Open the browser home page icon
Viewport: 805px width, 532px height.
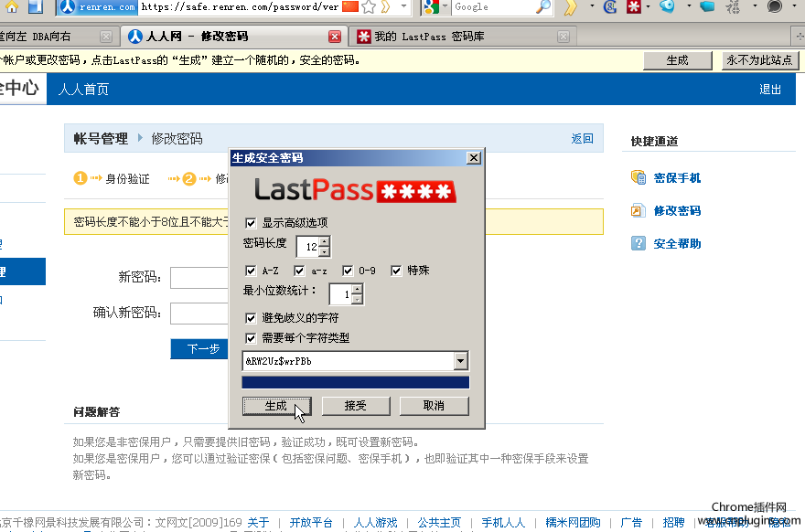point(11,6)
